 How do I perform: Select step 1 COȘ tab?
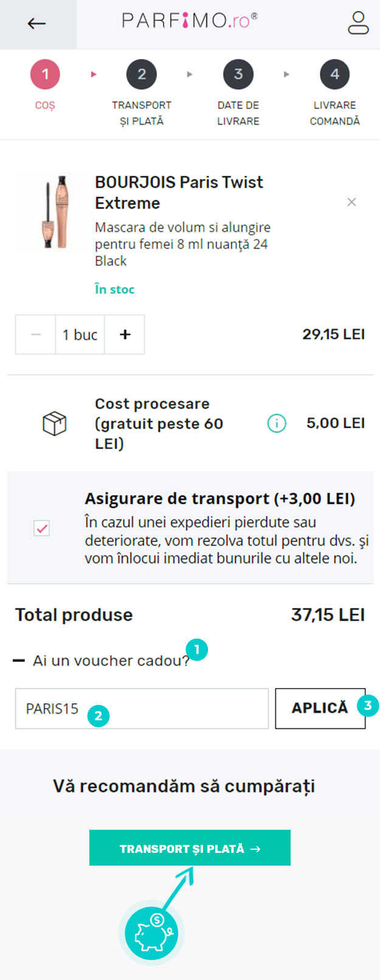(x=45, y=85)
